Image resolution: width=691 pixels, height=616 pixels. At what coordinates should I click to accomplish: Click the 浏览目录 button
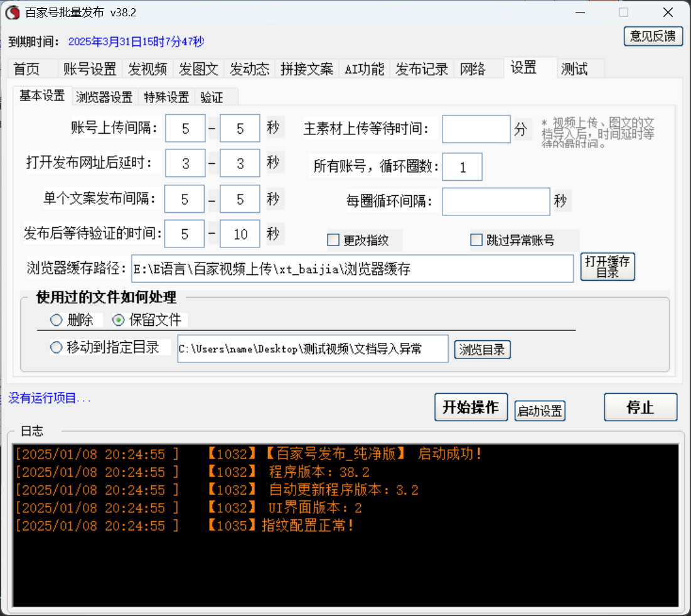click(482, 350)
